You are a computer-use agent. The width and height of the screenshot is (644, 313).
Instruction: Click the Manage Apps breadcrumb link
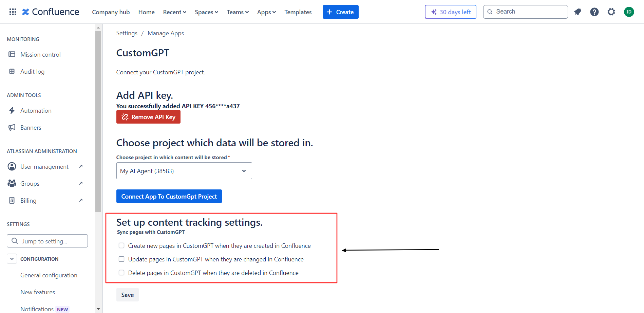tap(166, 33)
